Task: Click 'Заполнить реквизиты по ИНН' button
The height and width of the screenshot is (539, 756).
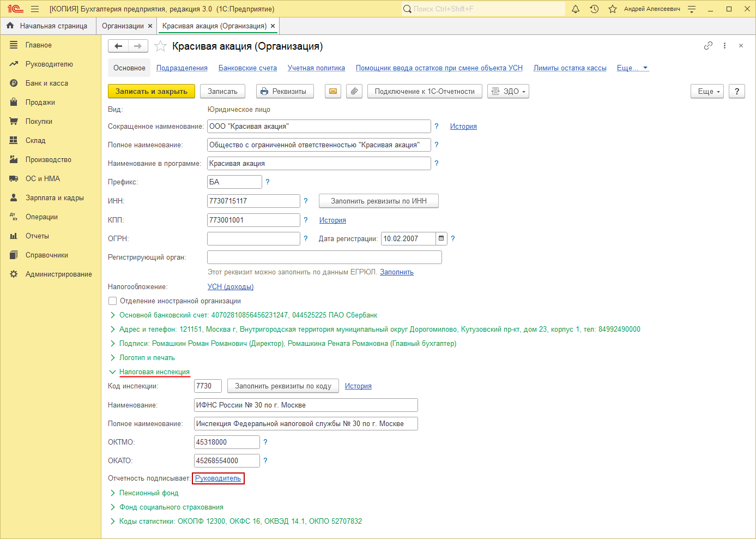Action: coord(378,201)
